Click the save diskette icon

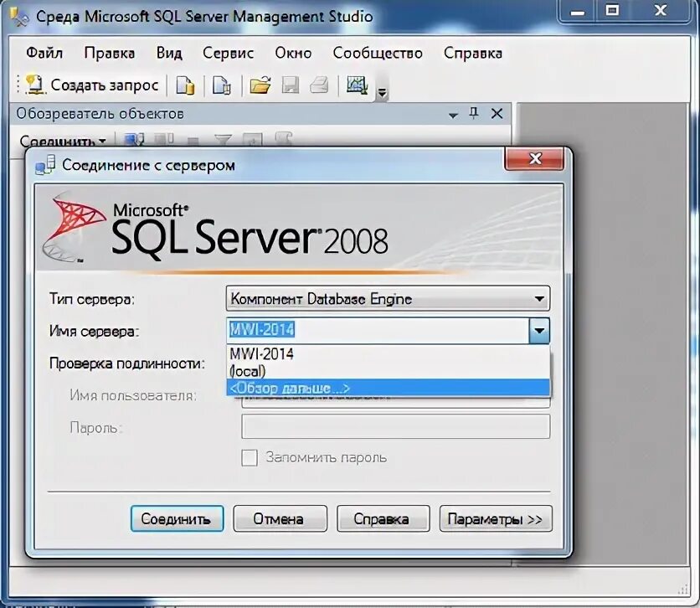coord(291,85)
